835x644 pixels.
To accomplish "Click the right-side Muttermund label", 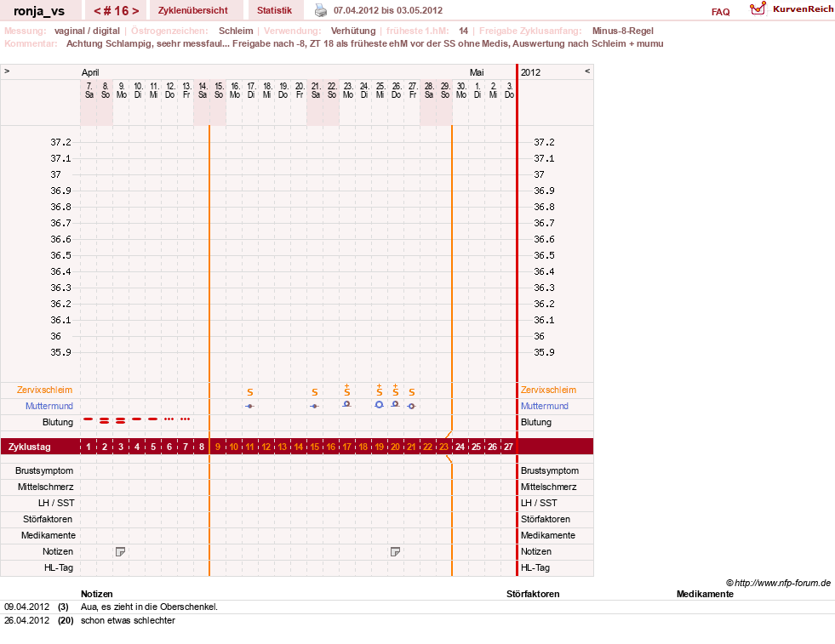I will point(544,406).
